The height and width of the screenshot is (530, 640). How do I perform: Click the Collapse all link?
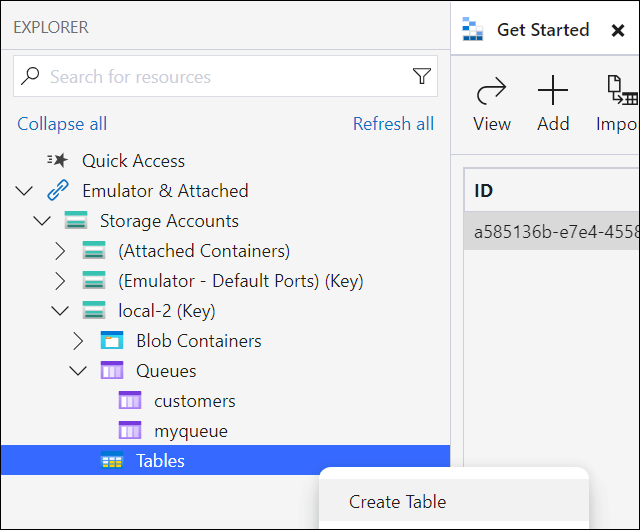click(62, 124)
